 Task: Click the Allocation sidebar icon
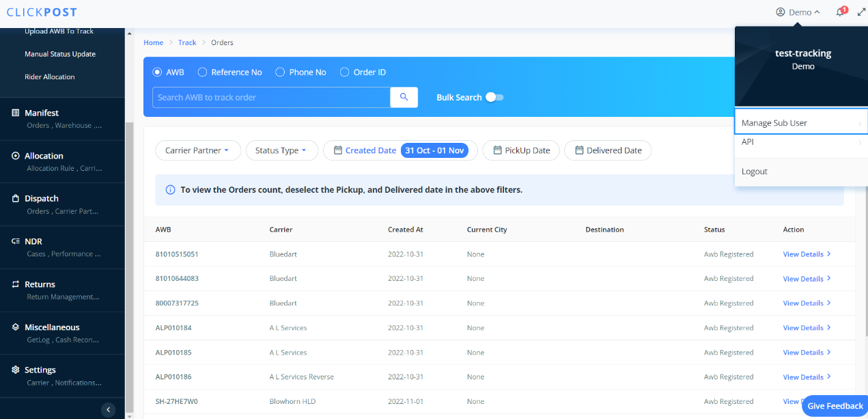(x=16, y=156)
